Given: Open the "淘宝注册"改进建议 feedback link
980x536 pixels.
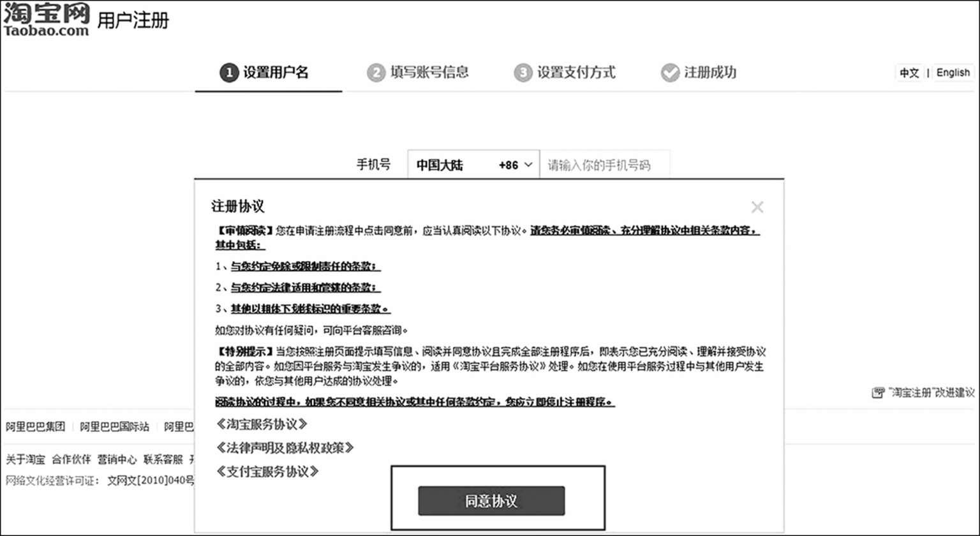Looking at the screenshot, I should 923,392.
